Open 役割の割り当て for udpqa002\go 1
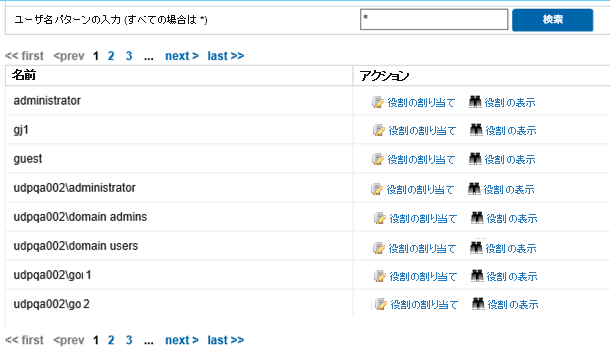The image size is (610, 361). pos(423,277)
